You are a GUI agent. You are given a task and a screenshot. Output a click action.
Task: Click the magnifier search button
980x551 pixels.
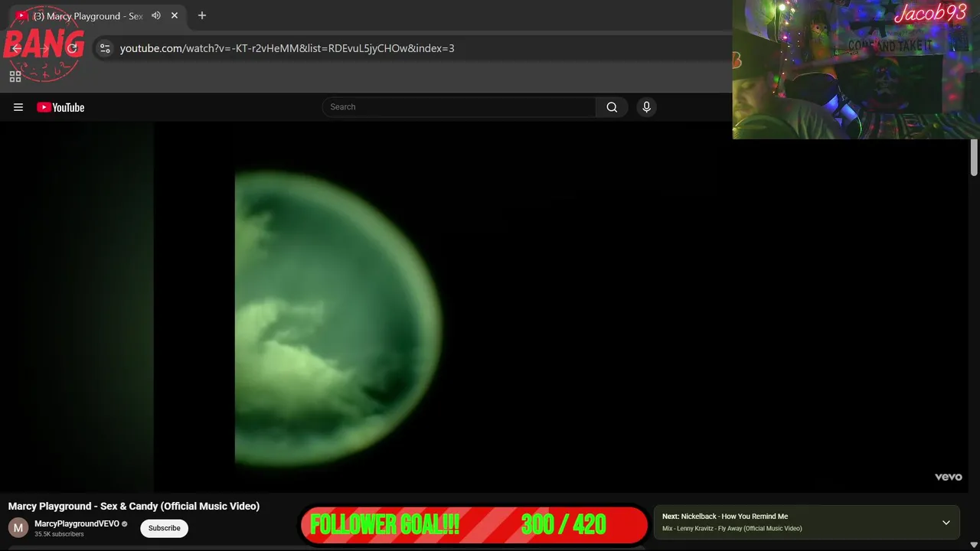(x=612, y=107)
